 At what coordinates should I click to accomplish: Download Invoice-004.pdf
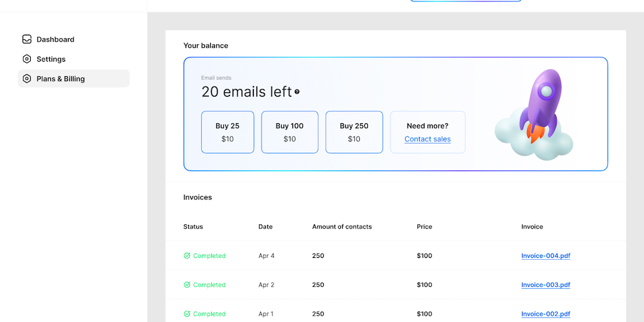tap(546, 256)
